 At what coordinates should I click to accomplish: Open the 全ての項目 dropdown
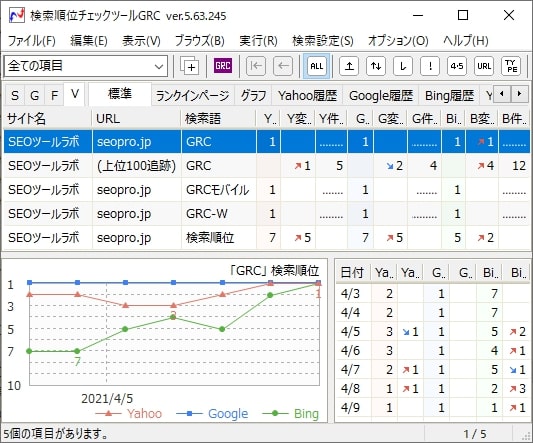[x=86, y=66]
